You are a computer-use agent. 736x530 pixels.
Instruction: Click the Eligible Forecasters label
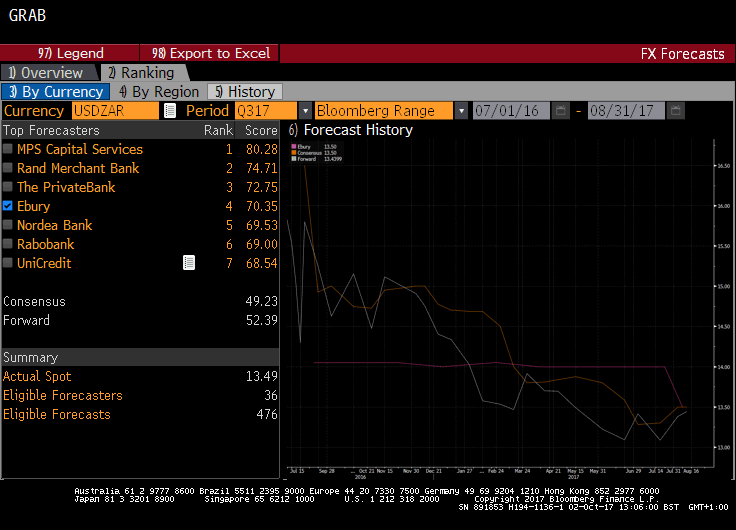[62, 395]
